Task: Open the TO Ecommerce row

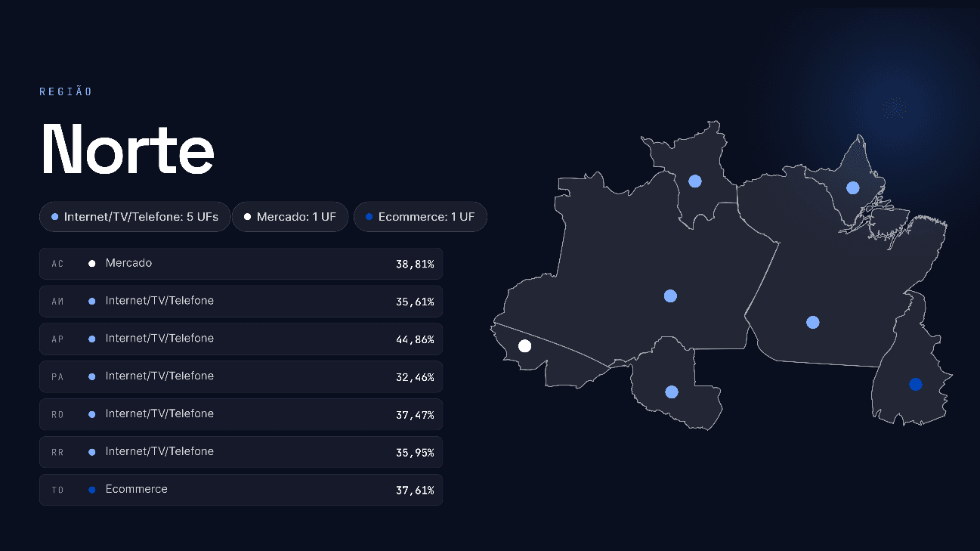Action: pyautogui.click(x=241, y=490)
